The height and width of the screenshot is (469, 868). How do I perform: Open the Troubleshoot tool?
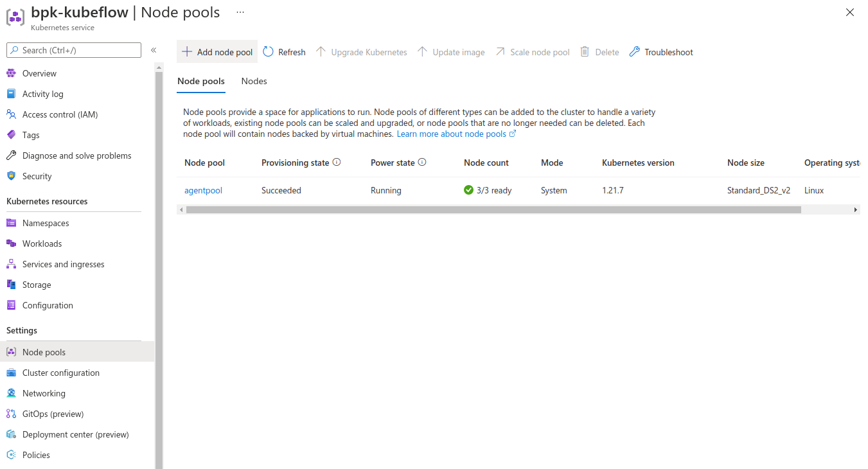click(x=661, y=52)
